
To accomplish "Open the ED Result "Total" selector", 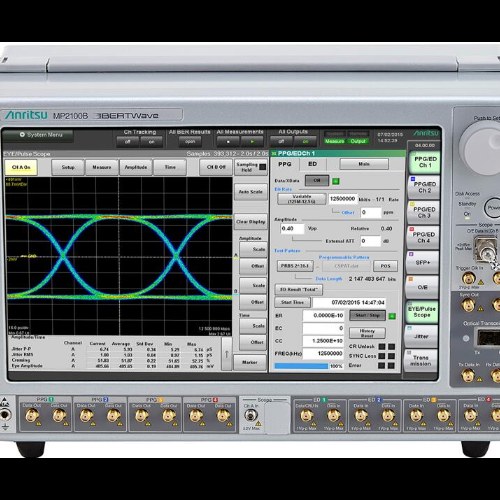I will tap(299, 290).
